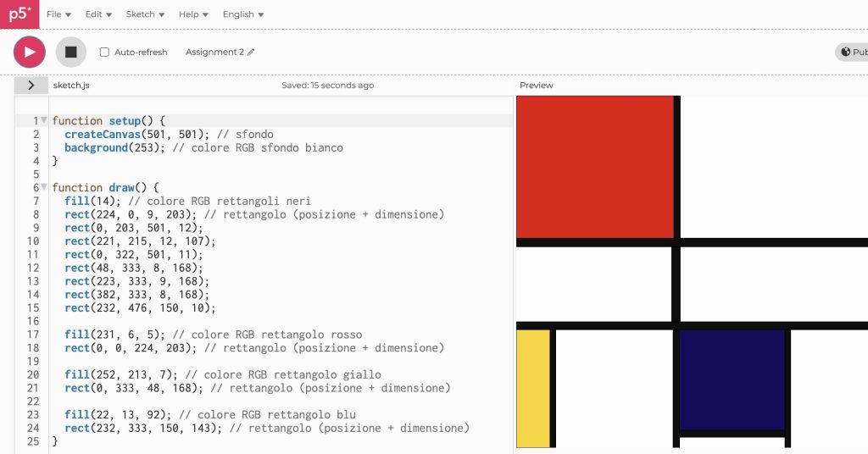This screenshot has width=868, height=454.
Task: Expand the sidebar file list chevron
Action: click(x=31, y=85)
